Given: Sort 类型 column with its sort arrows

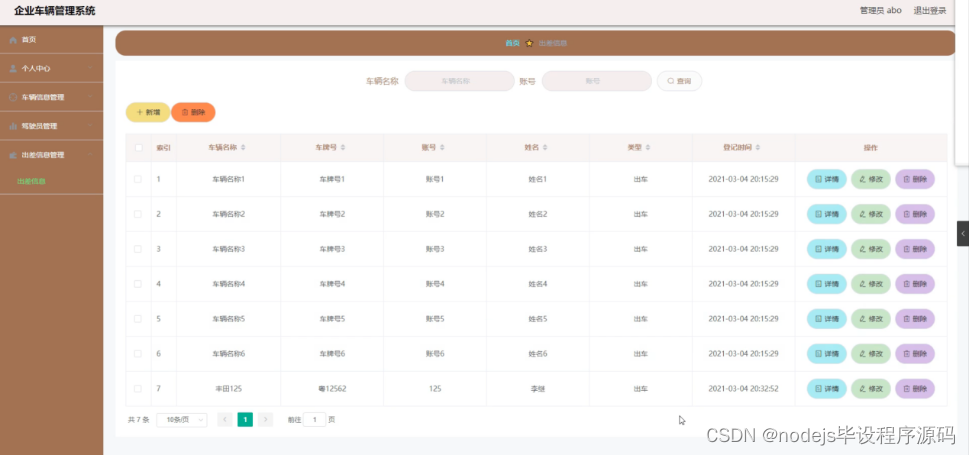Looking at the screenshot, I should [648, 148].
